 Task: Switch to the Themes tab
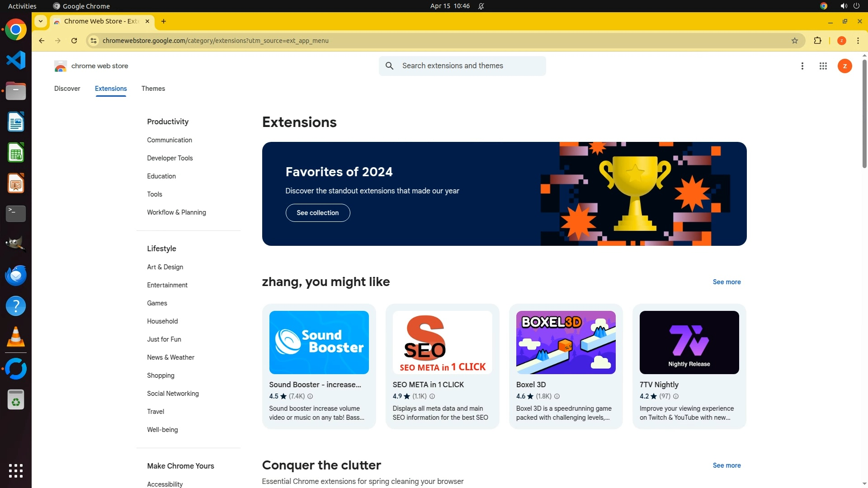[153, 89]
